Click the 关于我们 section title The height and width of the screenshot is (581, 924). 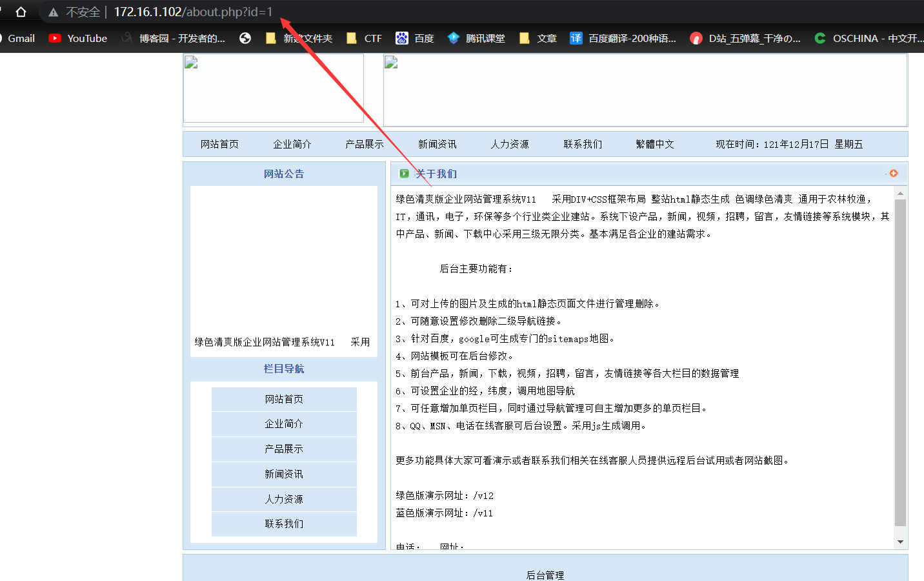(436, 174)
